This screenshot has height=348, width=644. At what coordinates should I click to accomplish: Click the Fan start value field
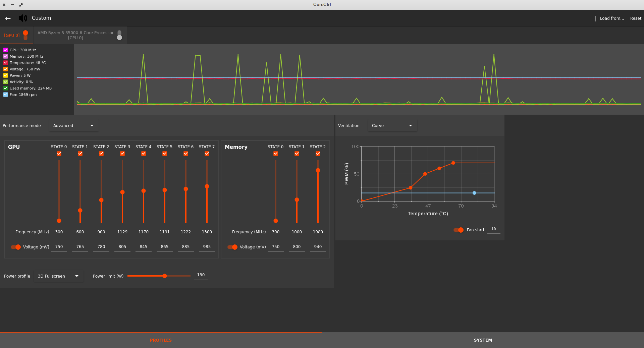[x=494, y=229]
